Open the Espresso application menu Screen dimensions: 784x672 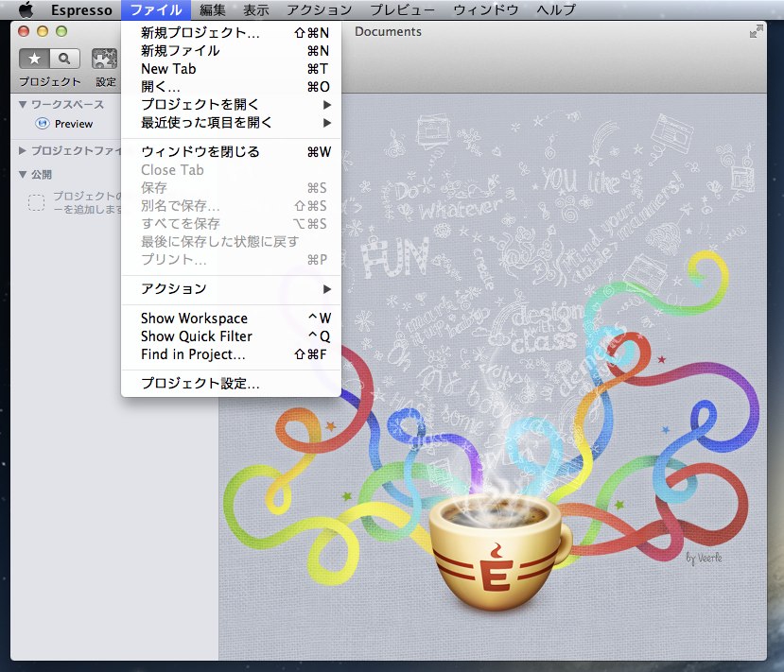pyautogui.click(x=81, y=10)
